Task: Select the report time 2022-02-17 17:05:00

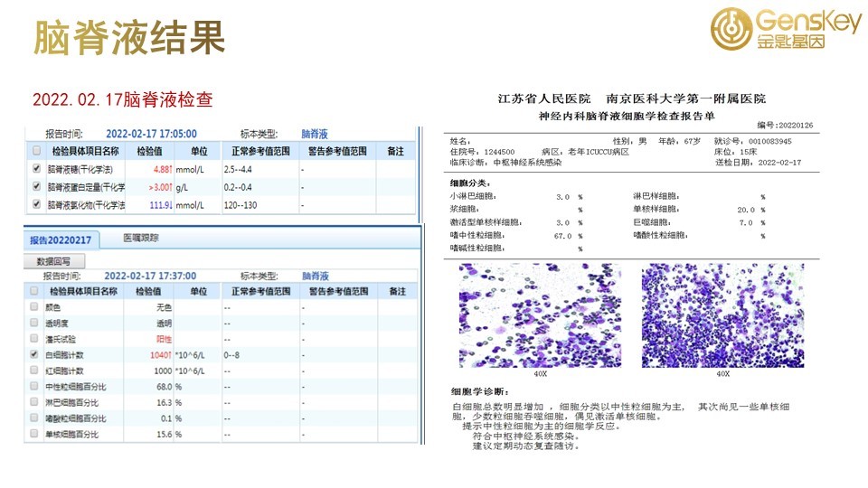Action: (x=151, y=134)
